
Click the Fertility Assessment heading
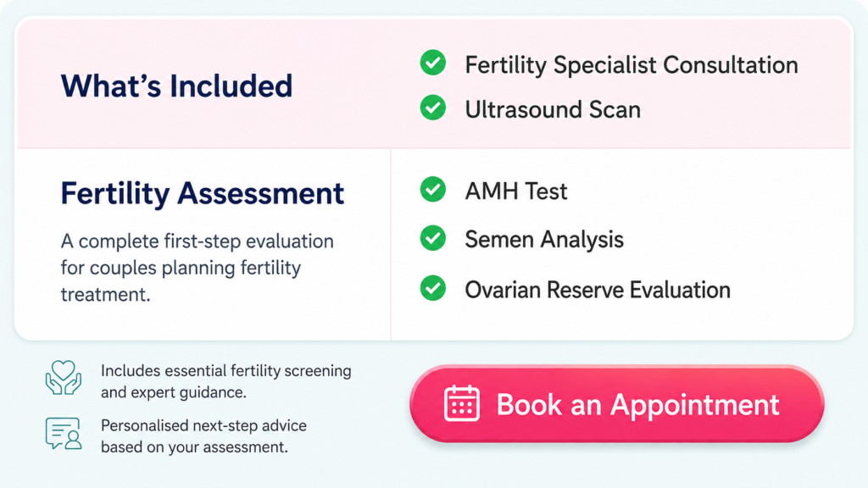[x=202, y=194]
